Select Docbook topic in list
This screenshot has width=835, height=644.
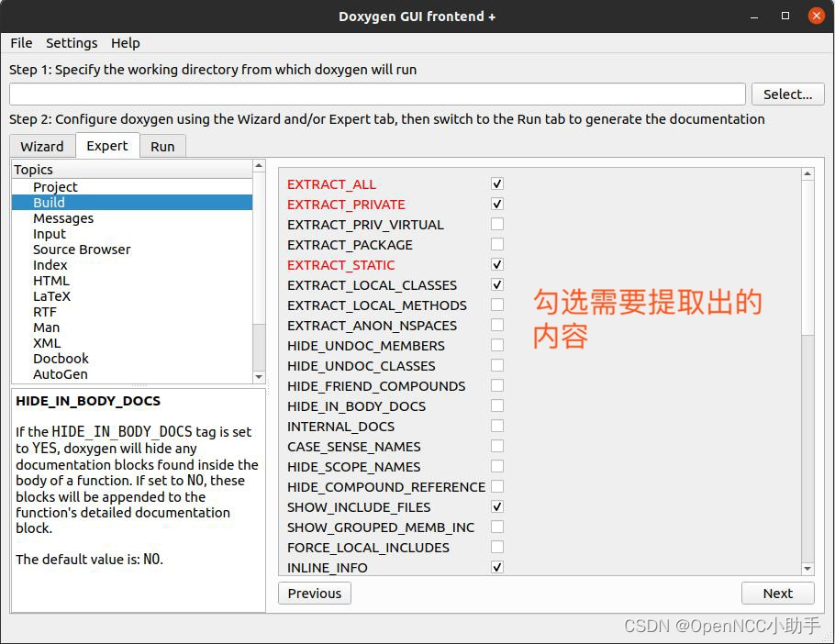point(132,359)
